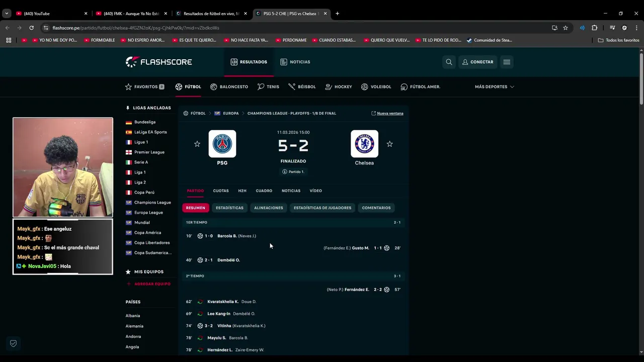Click the Conectar login button

pos(477,62)
